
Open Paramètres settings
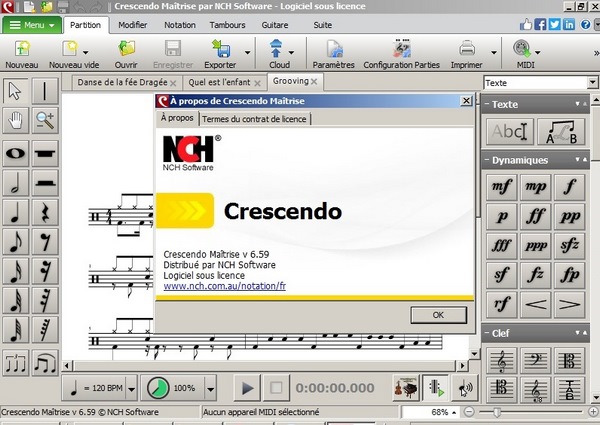pyautogui.click(x=334, y=54)
